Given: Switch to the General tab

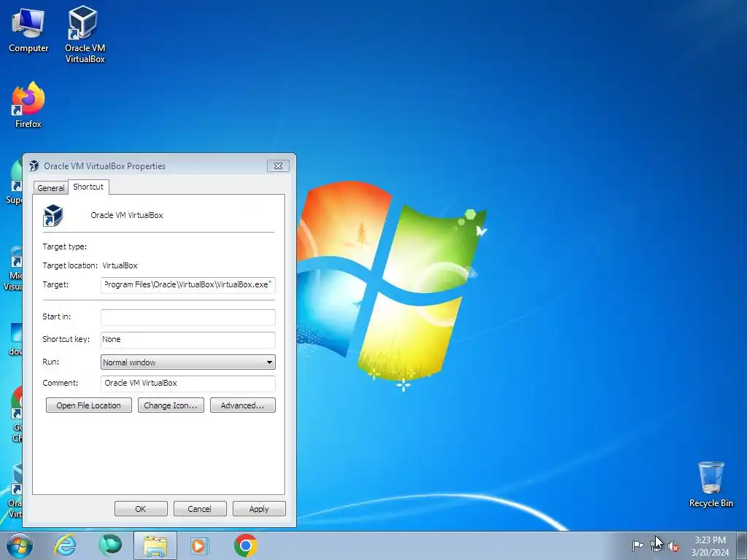Looking at the screenshot, I should pos(50,187).
